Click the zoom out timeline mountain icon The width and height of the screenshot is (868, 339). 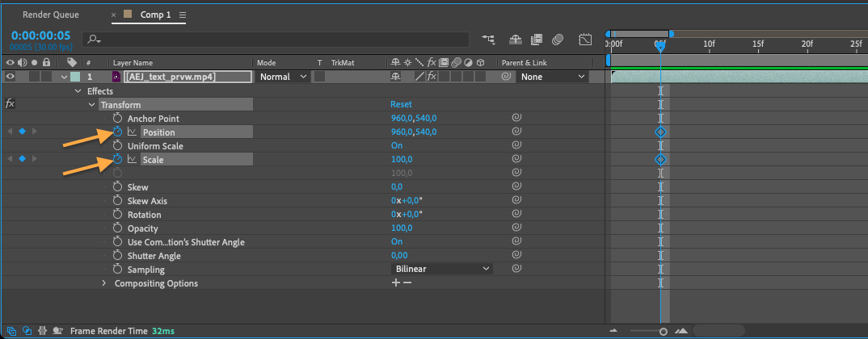point(613,331)
